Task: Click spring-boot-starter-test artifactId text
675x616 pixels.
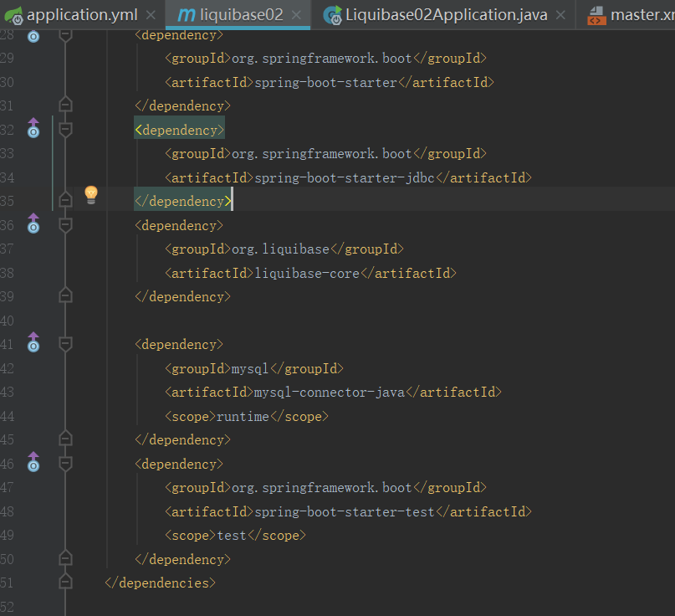Action: (345, 511)
